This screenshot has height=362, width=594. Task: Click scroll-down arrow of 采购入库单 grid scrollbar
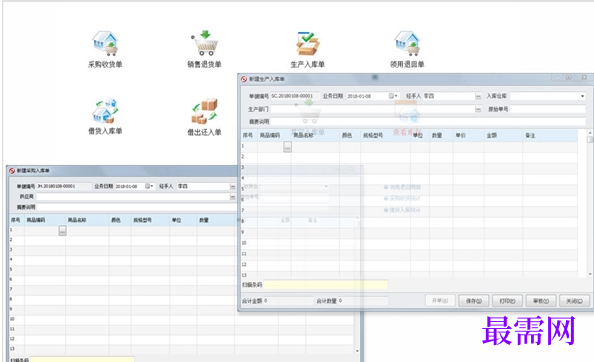click(x=357, y=351)
